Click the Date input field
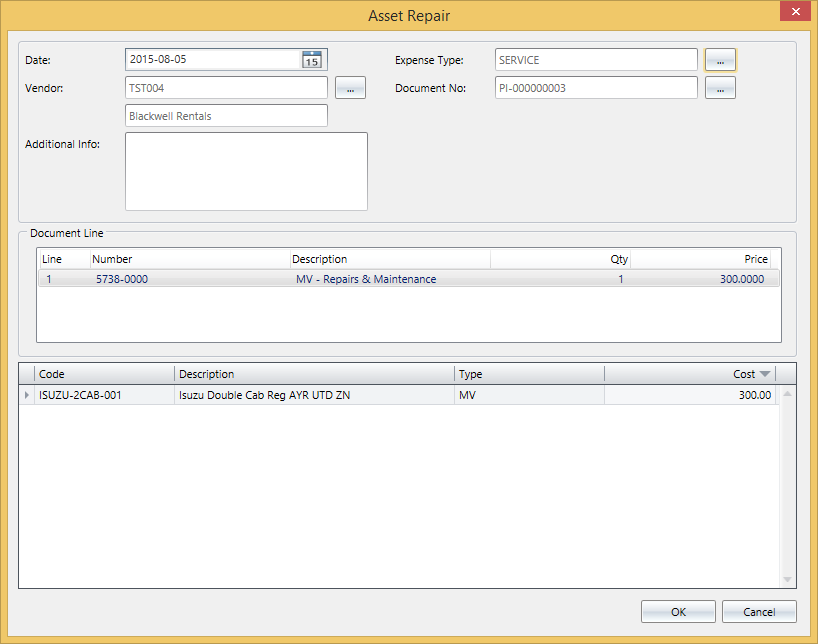 pyautogui.click(x=212, y=60)
